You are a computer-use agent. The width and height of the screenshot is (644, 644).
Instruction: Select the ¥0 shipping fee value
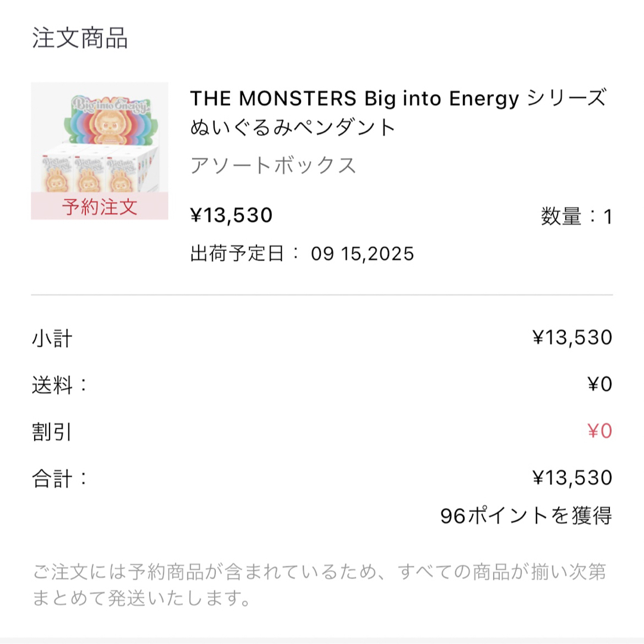pyautogui.click(x=600, y=384)
